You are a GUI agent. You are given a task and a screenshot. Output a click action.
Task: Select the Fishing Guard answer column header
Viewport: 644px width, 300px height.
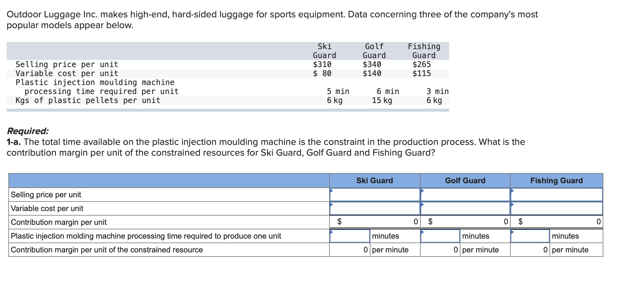click(x=556, y=181)
